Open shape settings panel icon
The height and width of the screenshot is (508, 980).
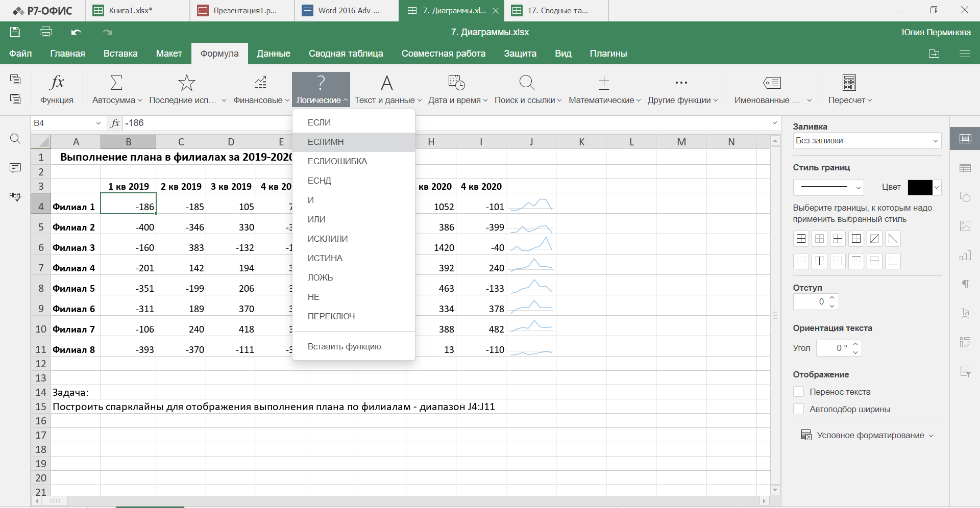coord(965,197)
